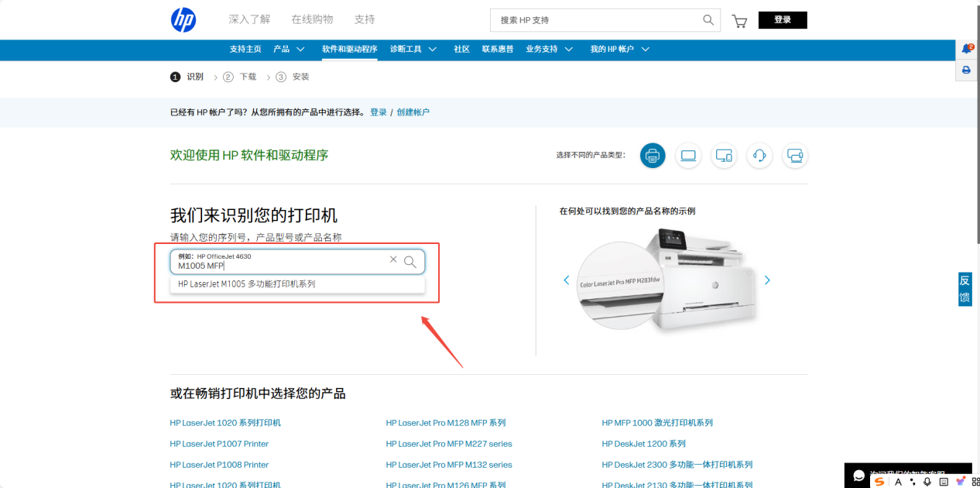This screenshot has height=488, width=980.
Task: Open the 社区 menu item
Action: tap(461, 49)
